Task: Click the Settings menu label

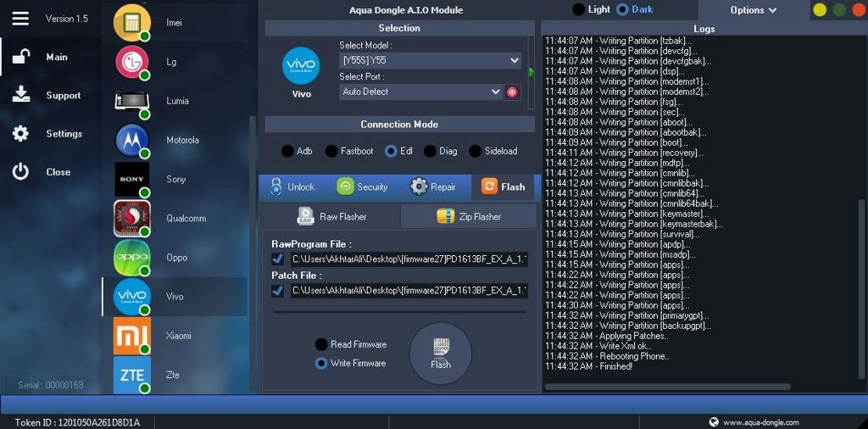Action: click(x=64, y=133)
